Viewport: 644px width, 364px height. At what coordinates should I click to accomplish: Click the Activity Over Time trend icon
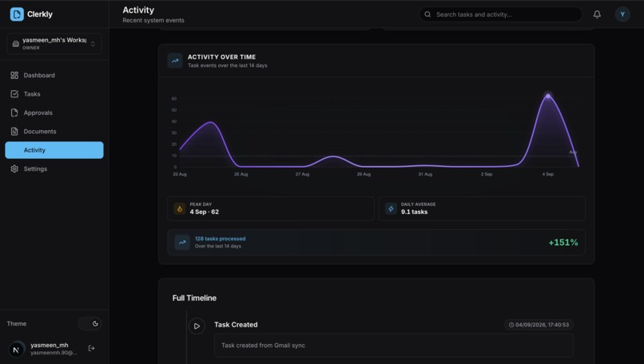175,61
